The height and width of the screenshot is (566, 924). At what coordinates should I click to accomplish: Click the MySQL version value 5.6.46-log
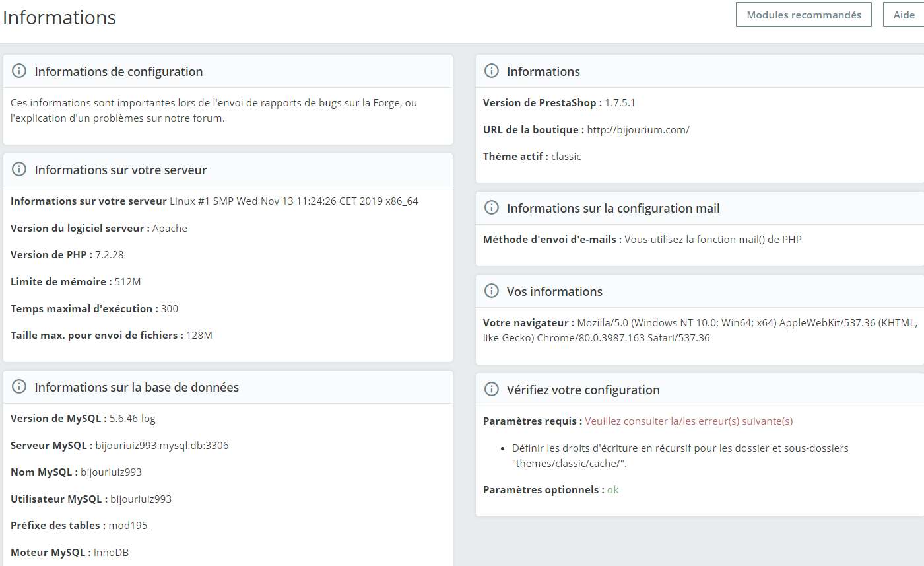132,419
